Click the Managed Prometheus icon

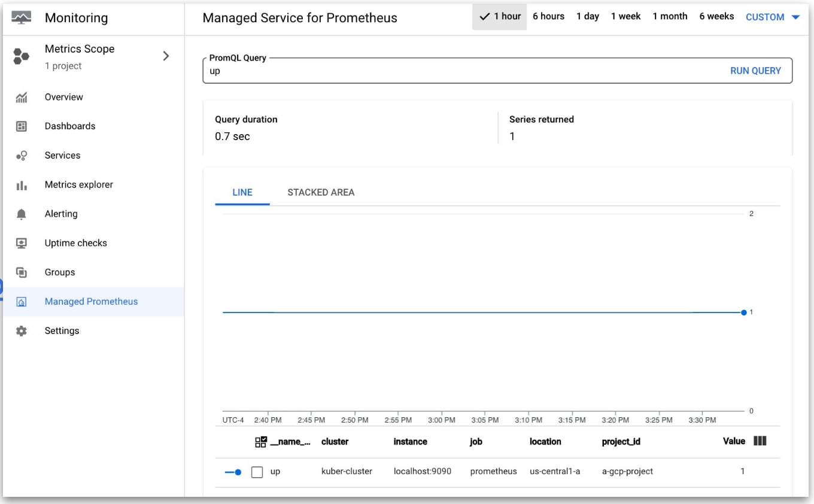pos(22,302)
